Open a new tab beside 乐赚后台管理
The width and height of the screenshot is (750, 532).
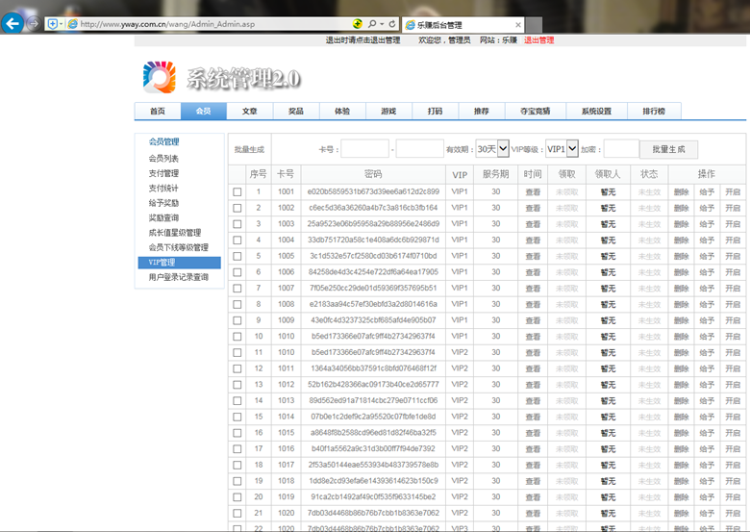click(534, 25)
